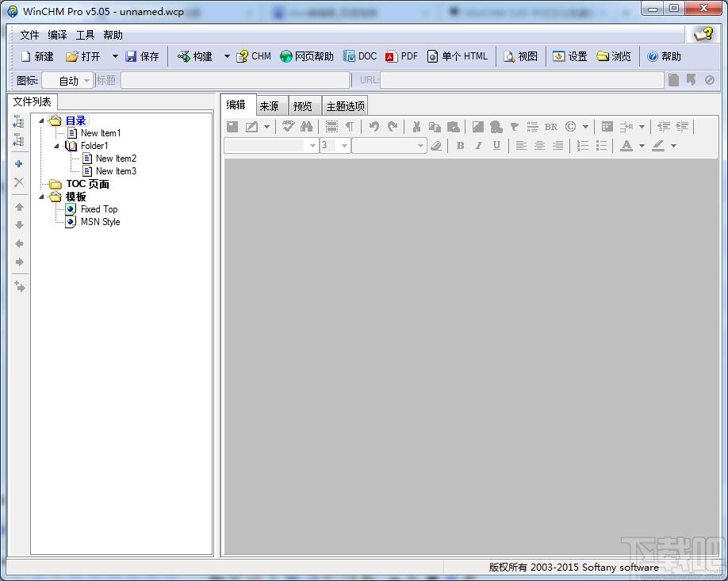Toggle underline formatting in editor toolbar

pos(496,146)
